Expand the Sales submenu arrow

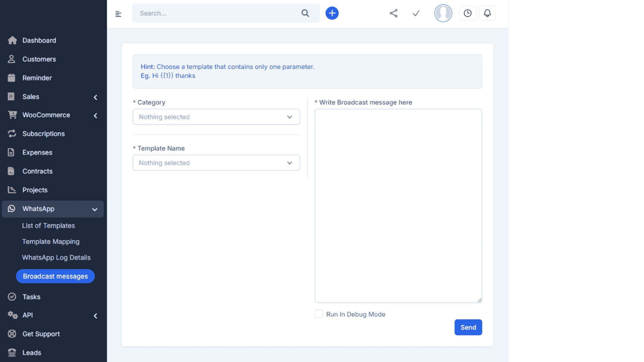pos(96,97)
